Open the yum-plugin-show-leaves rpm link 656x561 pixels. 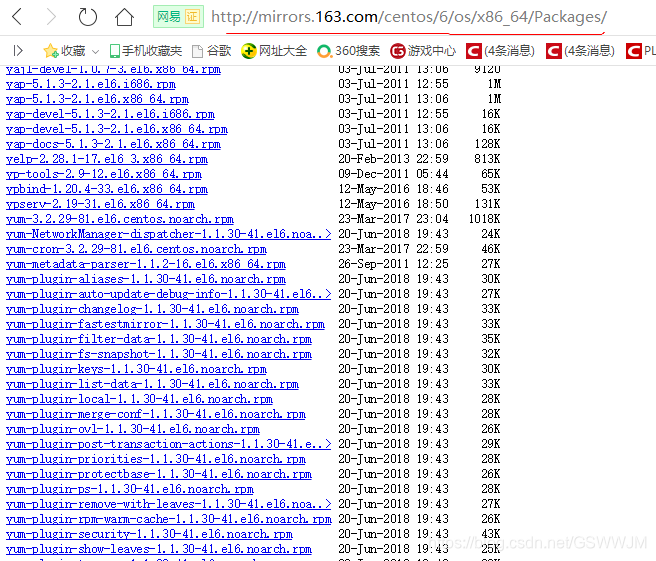[159, 549]
